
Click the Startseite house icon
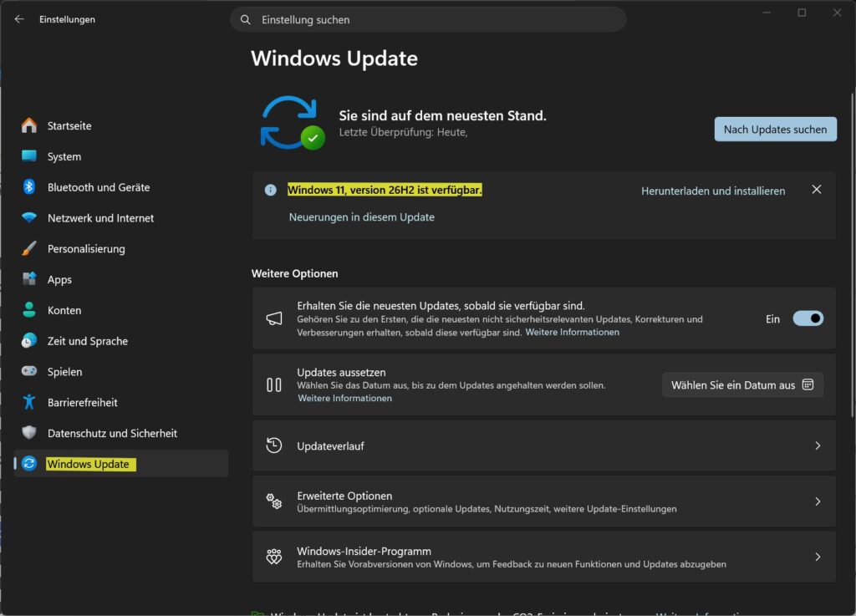[29, 125]
